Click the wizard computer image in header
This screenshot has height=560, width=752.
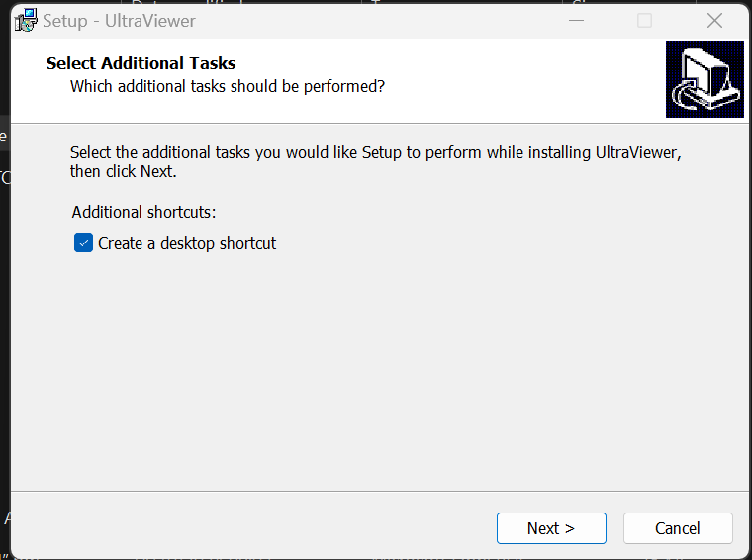(705, 79)
